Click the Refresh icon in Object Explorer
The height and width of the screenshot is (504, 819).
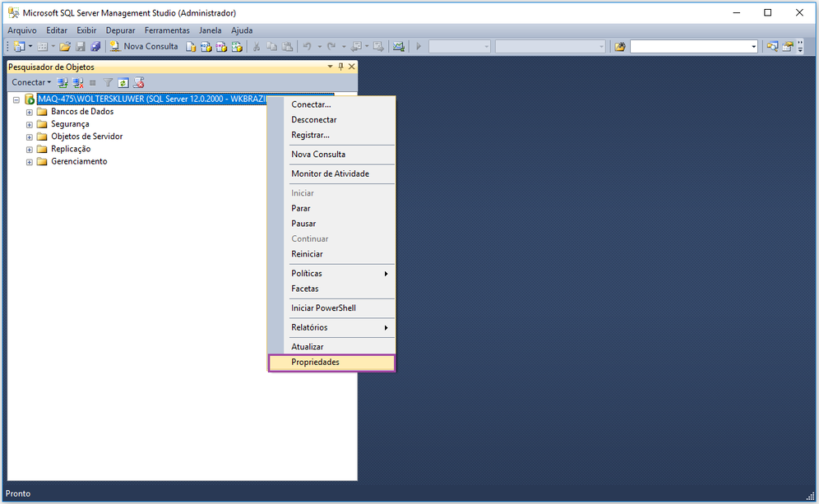click(123, 82)
